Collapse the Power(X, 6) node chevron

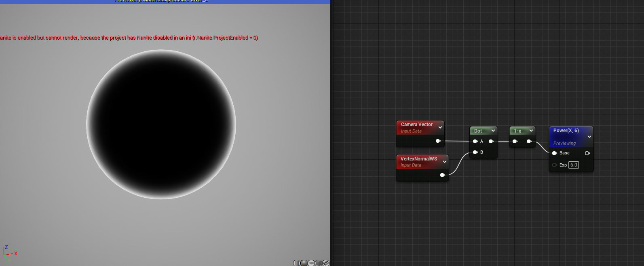(x=589, y=137)
